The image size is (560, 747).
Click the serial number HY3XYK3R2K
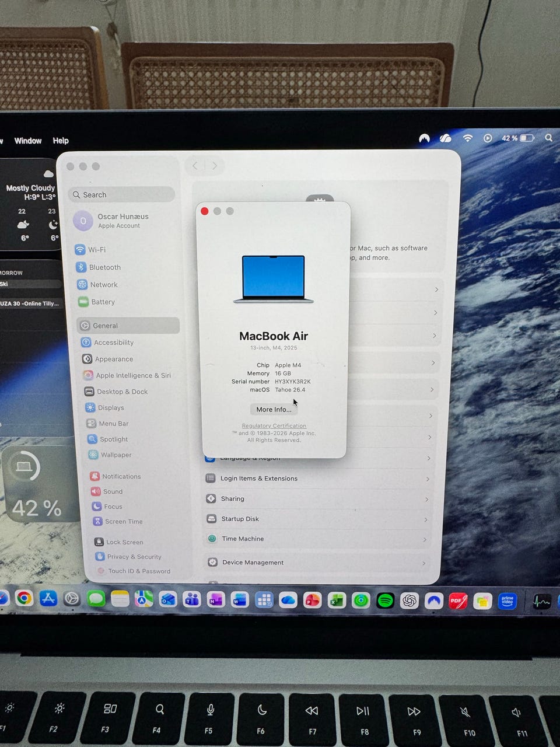point(293,382)
